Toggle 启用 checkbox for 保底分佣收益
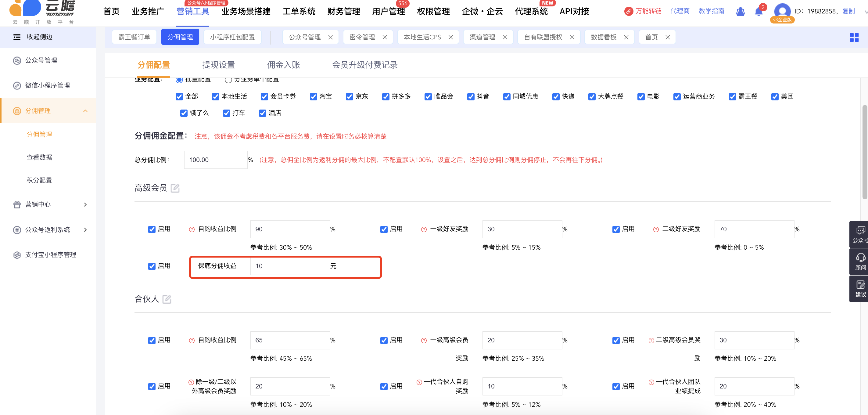This screenshot has width=868, height=415. coord(152,266)
